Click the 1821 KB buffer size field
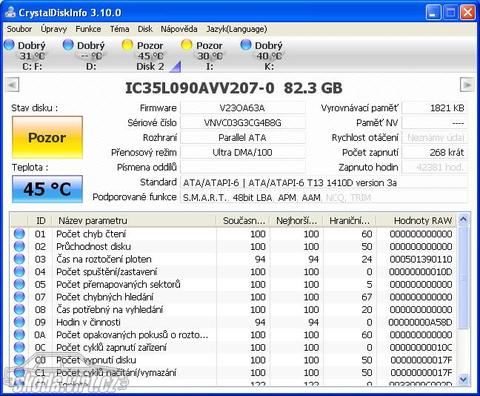This screenshot has width=480, height=396. click(x=435, y=108)
